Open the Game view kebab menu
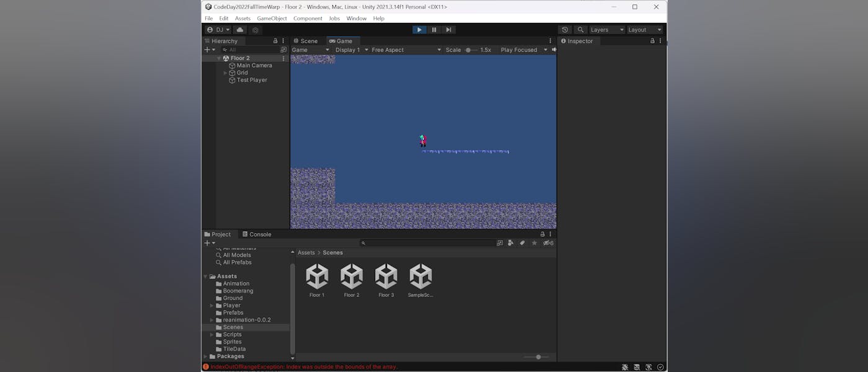 pyautogui.click(x=550, y=41)
